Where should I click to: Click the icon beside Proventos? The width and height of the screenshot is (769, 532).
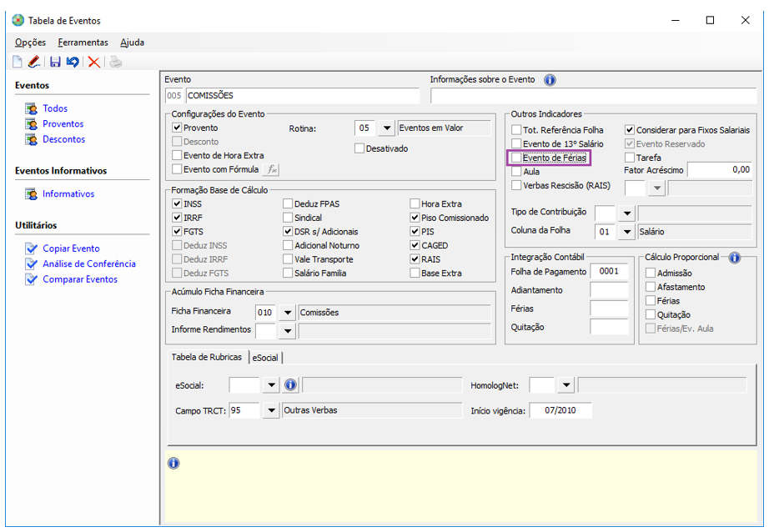(32, 124)
